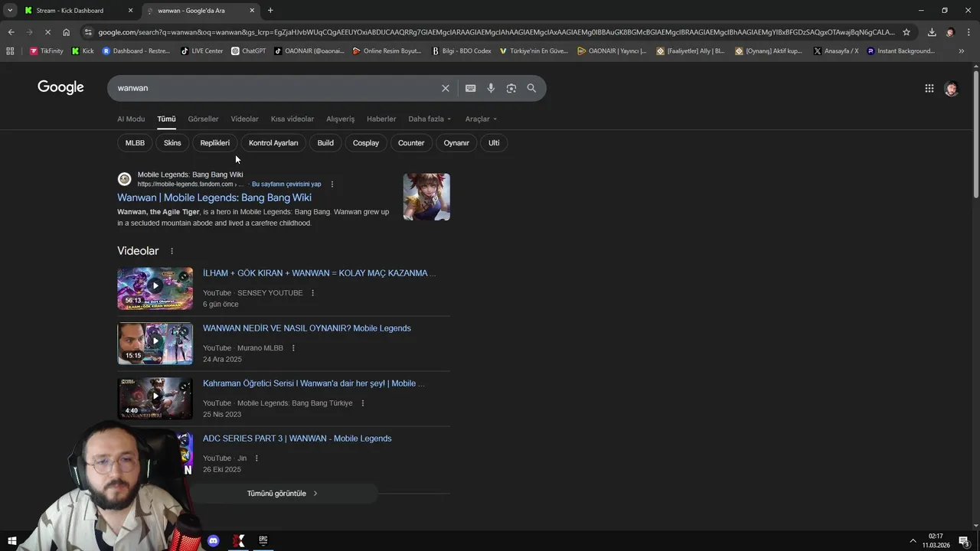
Task: Close the Stream - Kick Dashboard tab
Action: pos(130,11)
